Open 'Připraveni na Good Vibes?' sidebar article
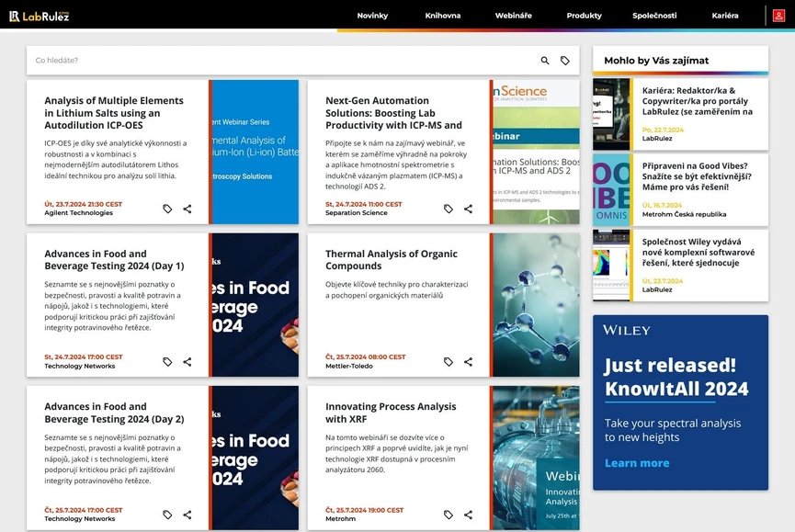This screenshot has height=532, width=795. click(x=697, y=176)
